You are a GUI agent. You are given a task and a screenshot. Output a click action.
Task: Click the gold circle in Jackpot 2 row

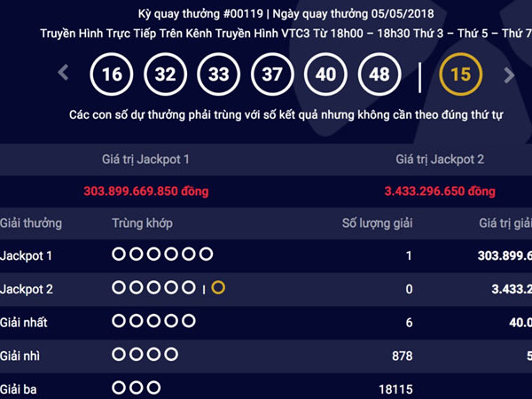tap(218, 288)
